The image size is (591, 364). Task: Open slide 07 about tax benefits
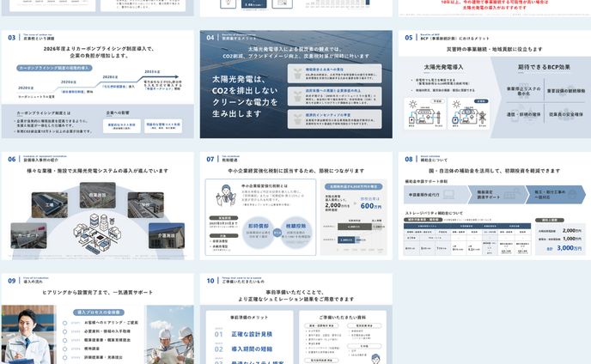[x=295, y=206]
